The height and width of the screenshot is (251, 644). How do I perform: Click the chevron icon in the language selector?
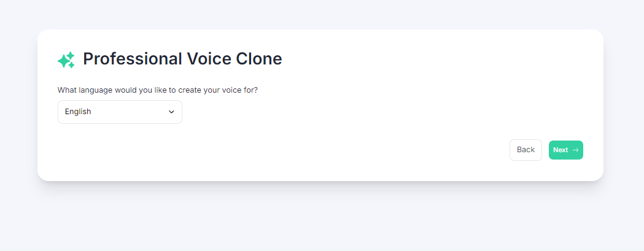pos(172,112)
